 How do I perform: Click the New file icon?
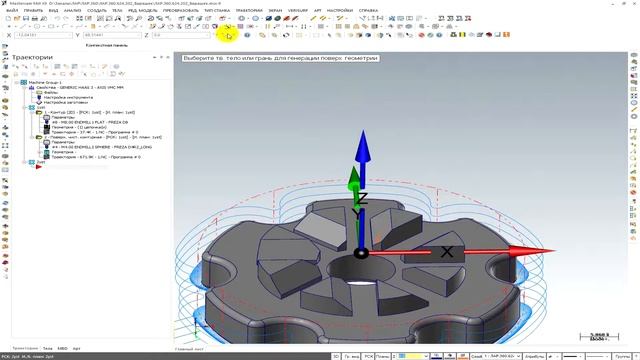[x=8, y=18]
